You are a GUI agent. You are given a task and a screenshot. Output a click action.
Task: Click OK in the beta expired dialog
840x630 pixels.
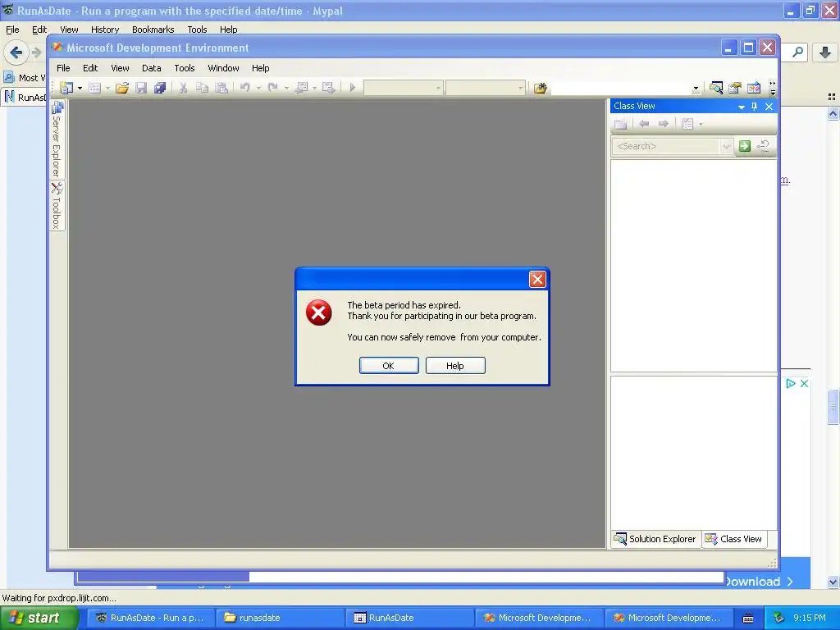pos(389,365)
